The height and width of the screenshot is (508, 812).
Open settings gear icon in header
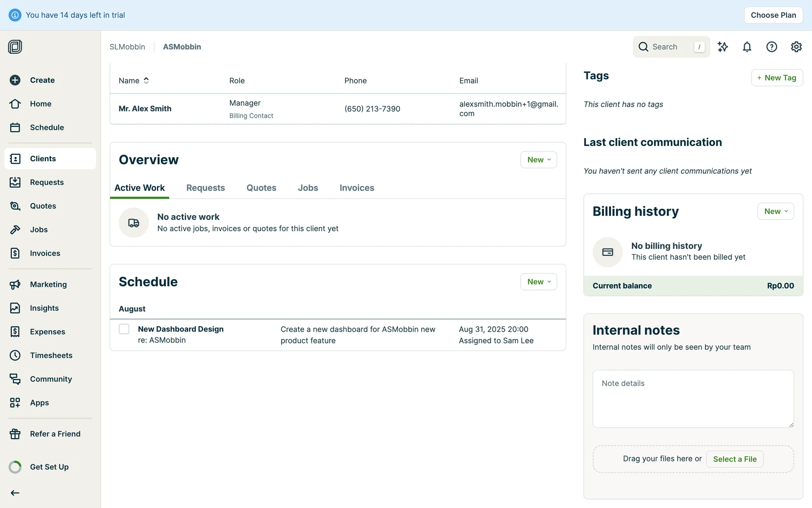tap(796, 47)
